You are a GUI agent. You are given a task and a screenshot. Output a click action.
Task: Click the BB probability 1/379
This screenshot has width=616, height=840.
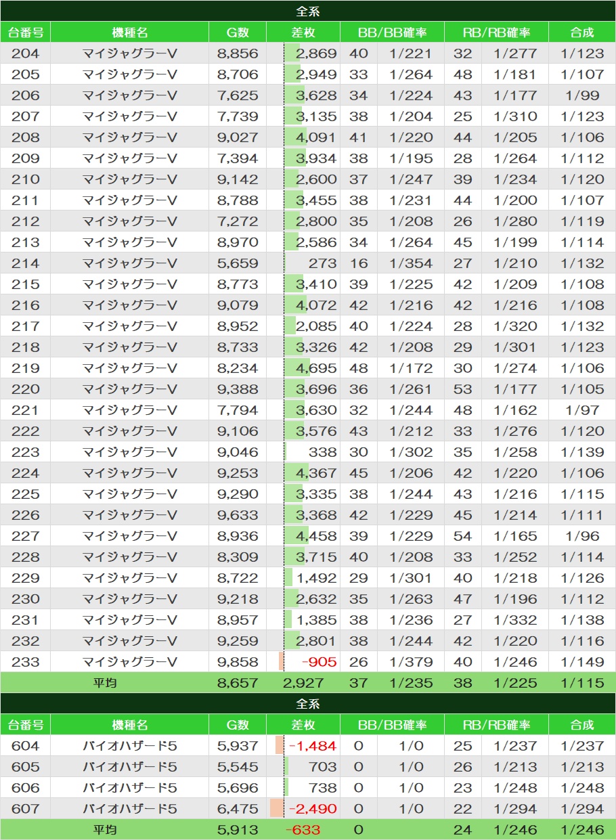pos(411,662)
